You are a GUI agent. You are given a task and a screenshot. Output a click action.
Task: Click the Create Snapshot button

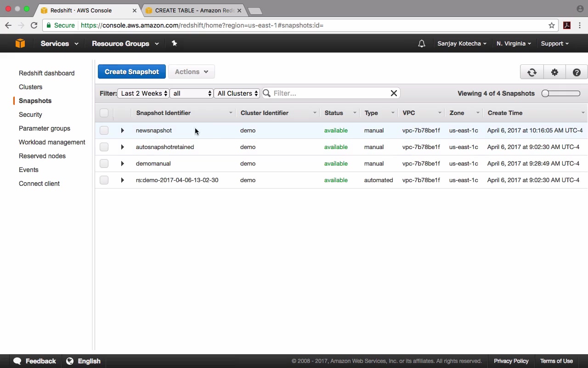pyautogui.click(x=132, y=72)
